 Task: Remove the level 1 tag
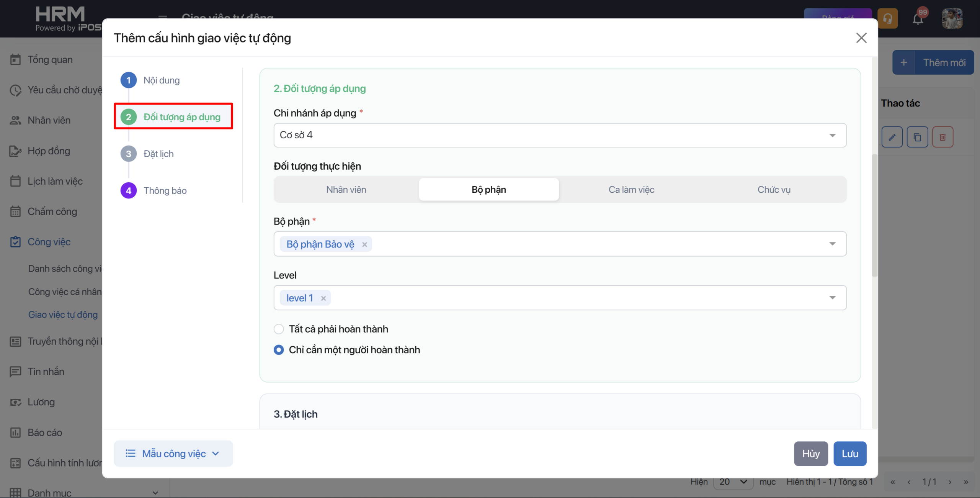pos(323,298)
